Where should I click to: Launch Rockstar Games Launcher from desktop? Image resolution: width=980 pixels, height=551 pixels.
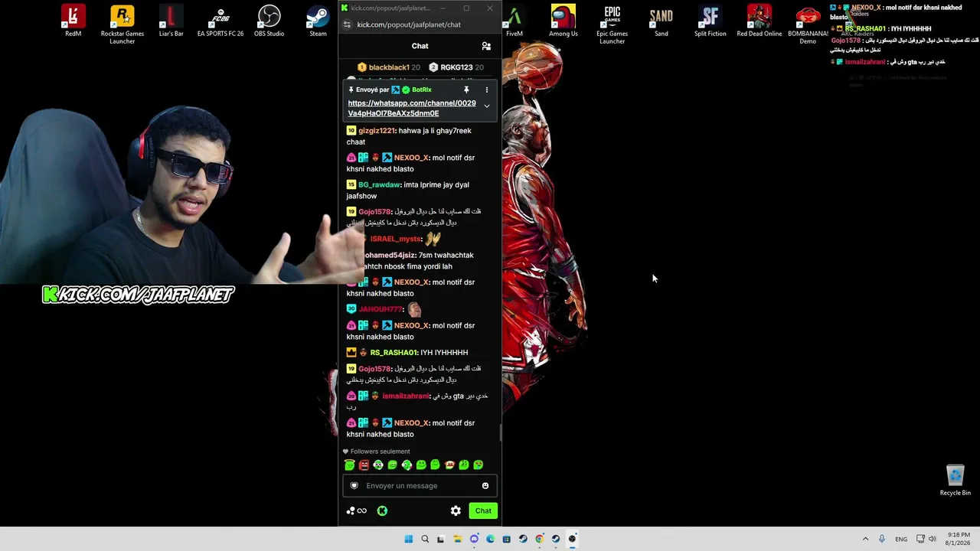pos(122,24)
